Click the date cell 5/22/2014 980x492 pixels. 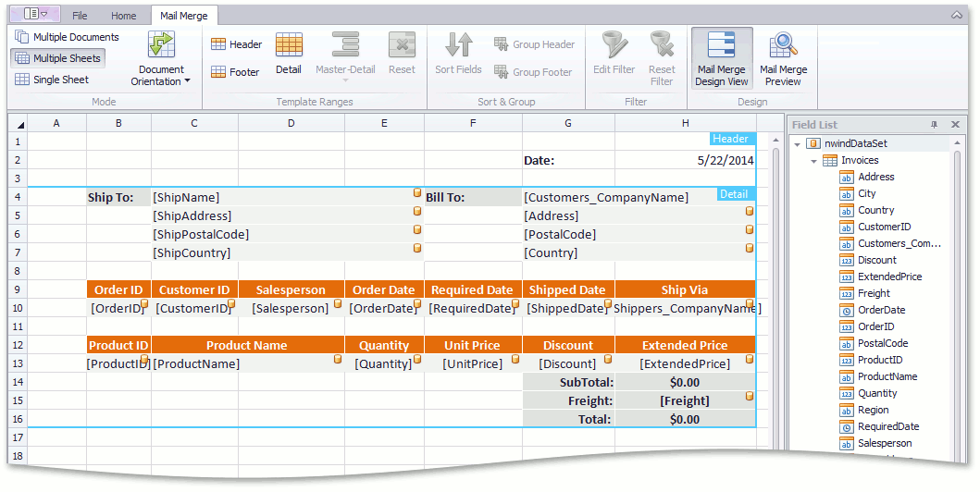coord(685,161)
